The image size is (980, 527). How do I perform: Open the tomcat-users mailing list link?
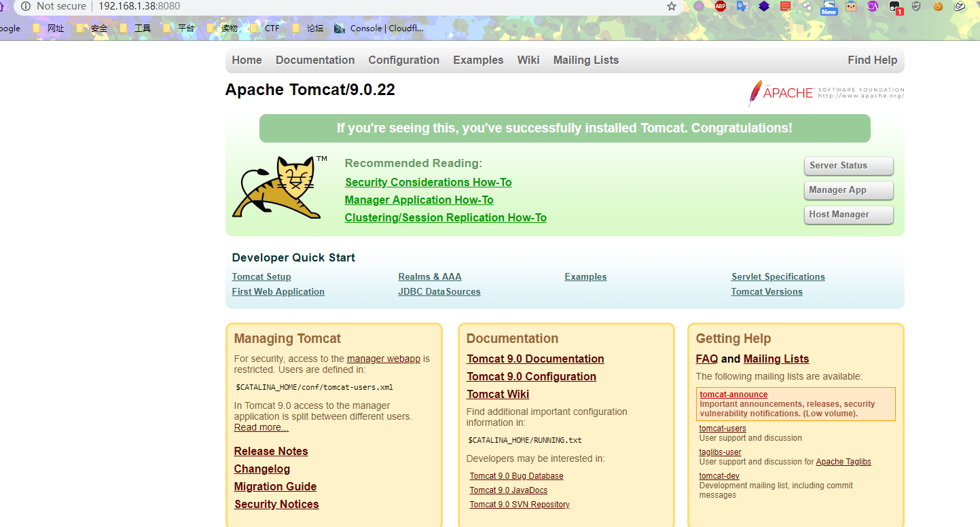[x=723, y=429]
